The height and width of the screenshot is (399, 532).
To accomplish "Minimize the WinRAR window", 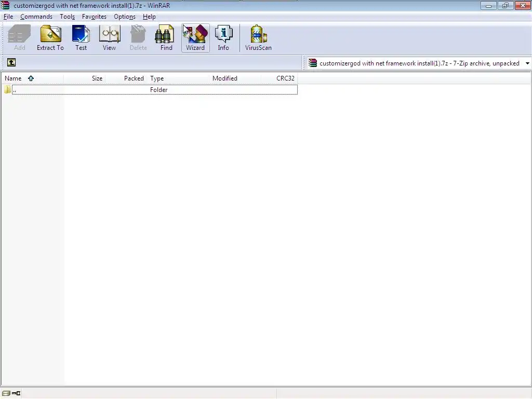I will 488,5.
